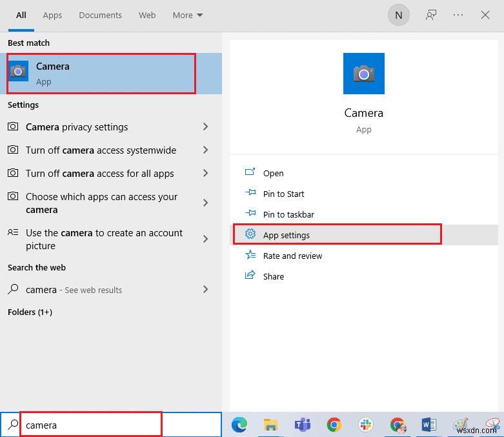Screen dimensions: 504x437
Task: Switch to the Web tab
Action: [147, 15]
